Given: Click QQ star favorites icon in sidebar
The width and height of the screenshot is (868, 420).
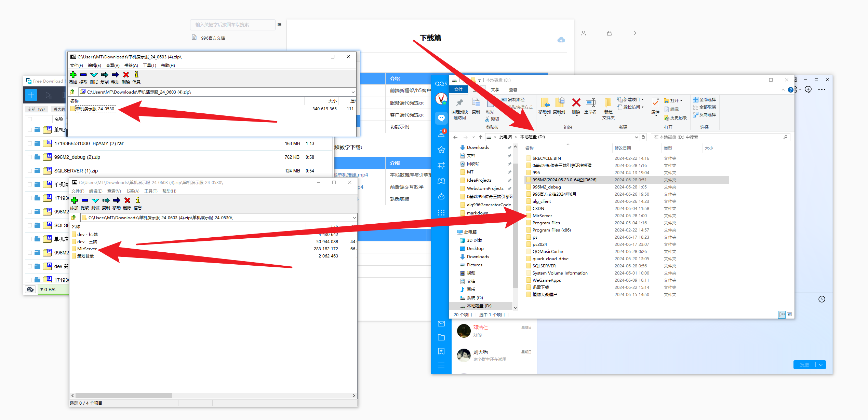Looking at the screenshot, I should [x=441, y=150].
